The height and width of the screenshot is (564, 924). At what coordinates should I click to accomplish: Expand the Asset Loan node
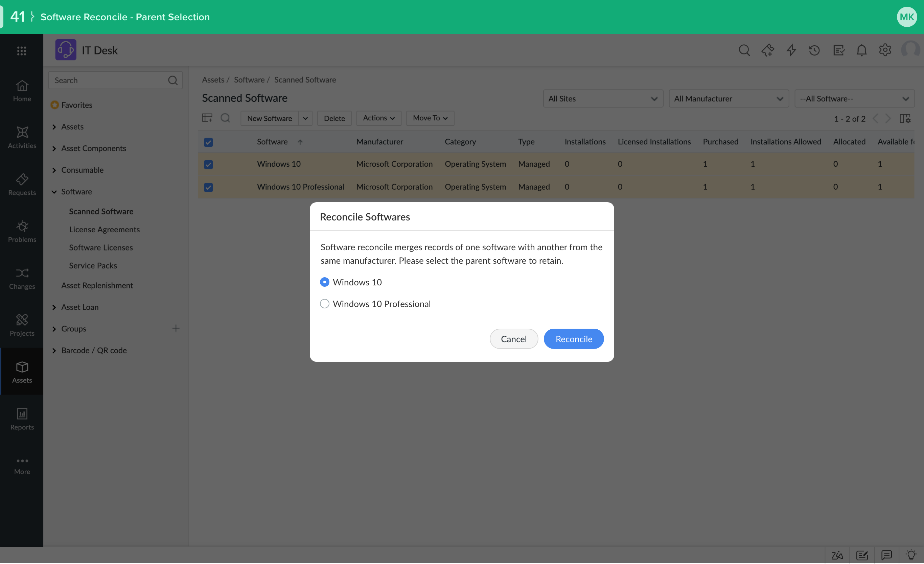tap(54, 307)
